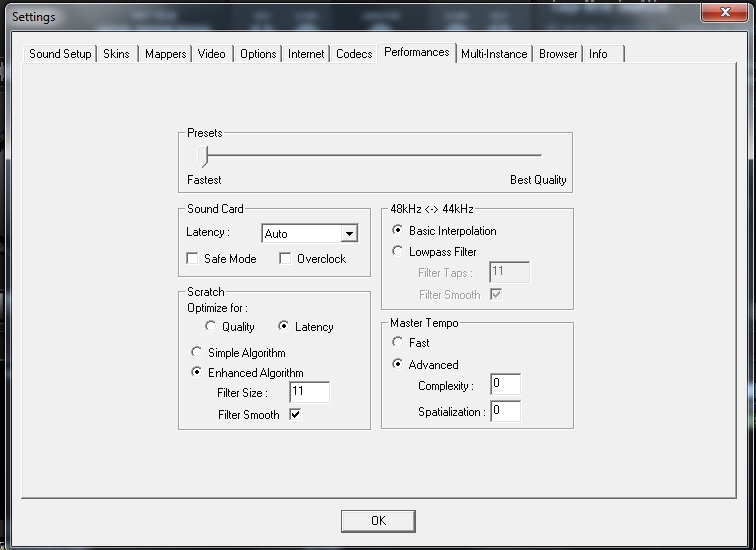Click the OK button
Screen dimensions: 756x550
click(x=378, y=521)
